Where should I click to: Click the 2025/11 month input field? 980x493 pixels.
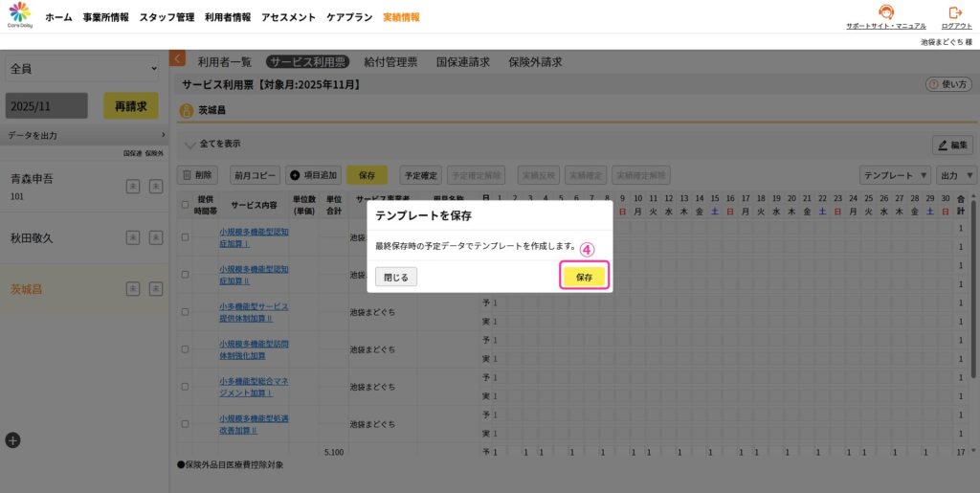click(x=47, y=105)
